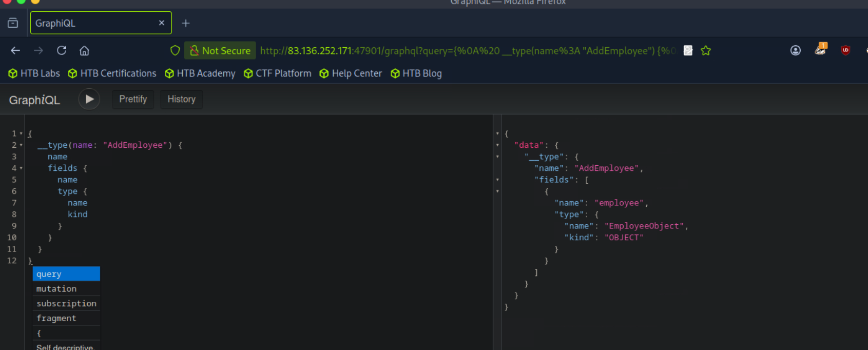Run the GraphQL query with play button
The image size is (868, 350).
pos(89,99)
